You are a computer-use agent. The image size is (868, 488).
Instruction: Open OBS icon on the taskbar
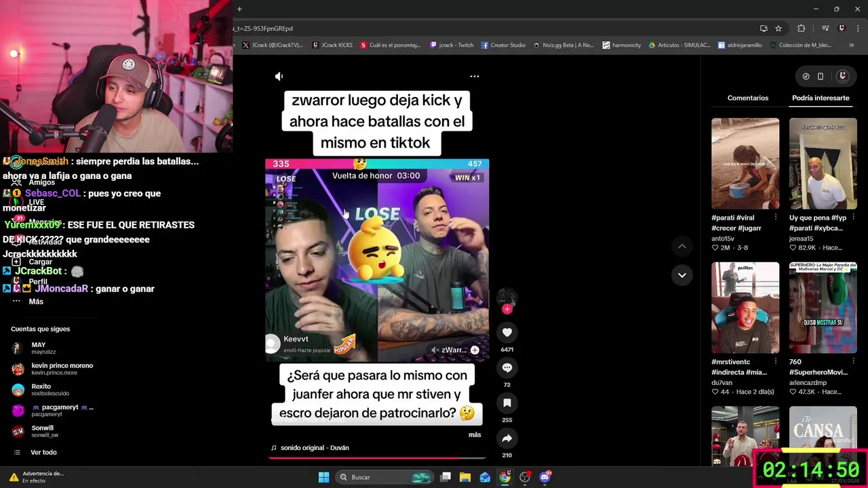525,477
